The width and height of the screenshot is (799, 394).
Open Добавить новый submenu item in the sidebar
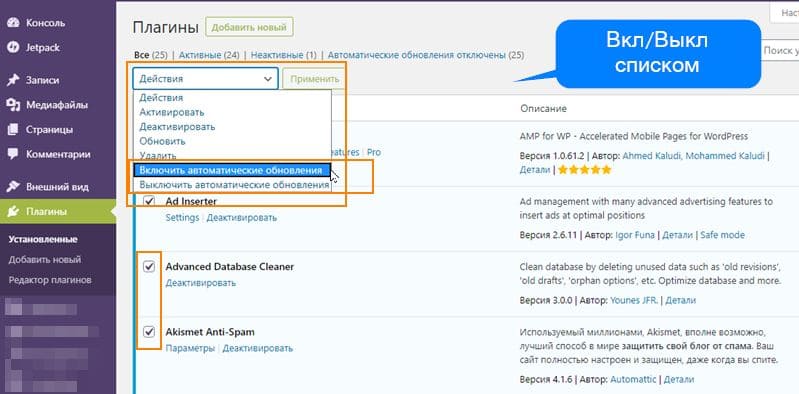(44, 259)
